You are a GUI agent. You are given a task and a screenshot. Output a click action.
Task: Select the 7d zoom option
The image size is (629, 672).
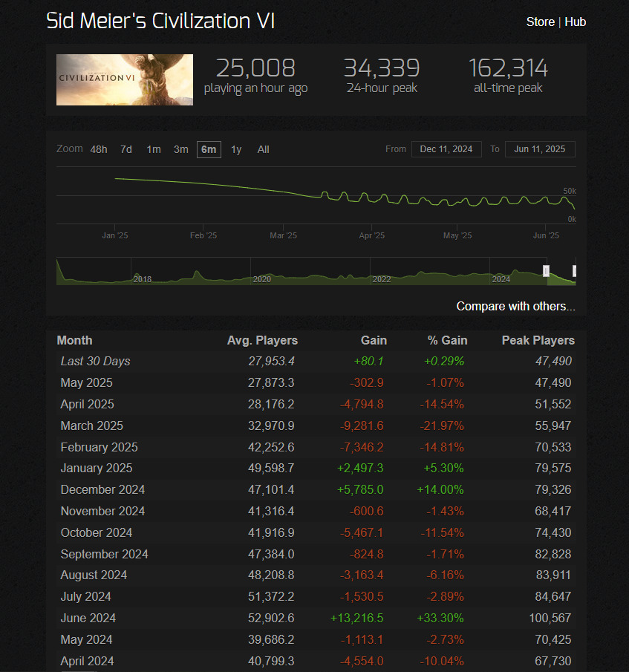pos(126,149)
